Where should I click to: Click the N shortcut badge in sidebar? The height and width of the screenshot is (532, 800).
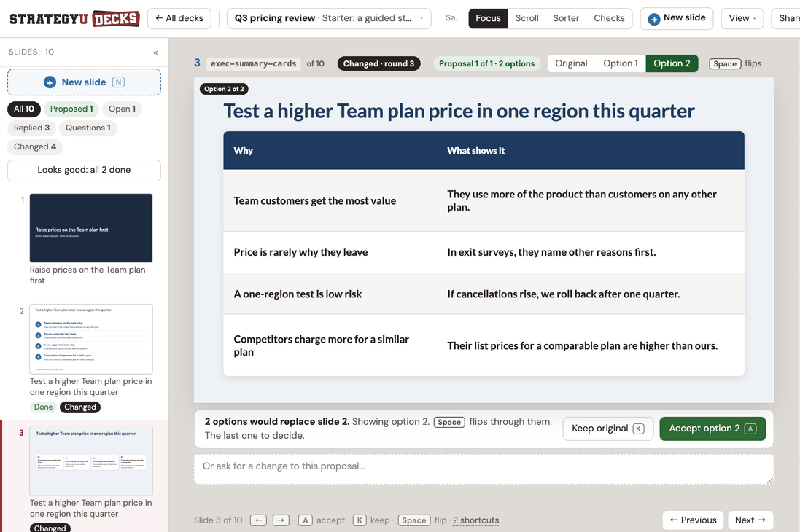118,82
